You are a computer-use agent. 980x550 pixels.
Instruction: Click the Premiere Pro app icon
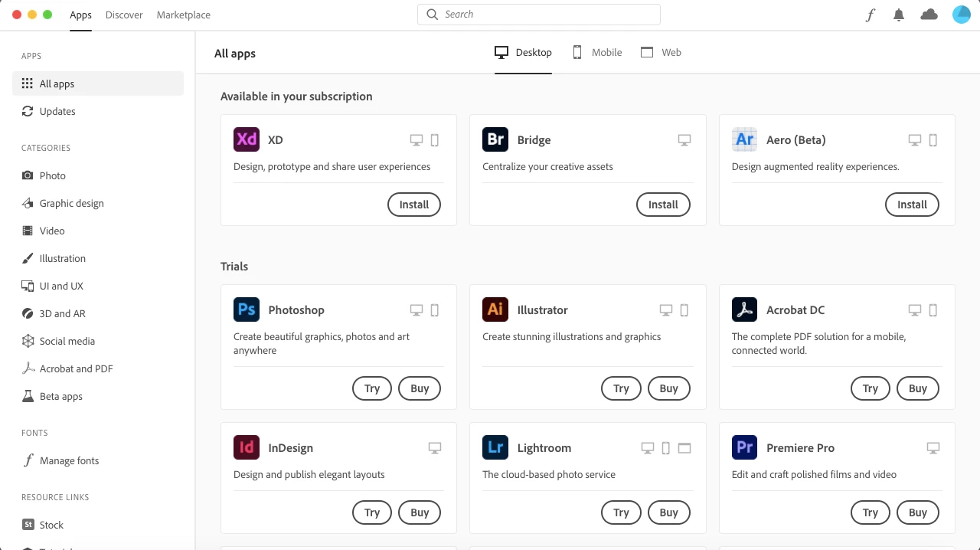coord(745,447)
